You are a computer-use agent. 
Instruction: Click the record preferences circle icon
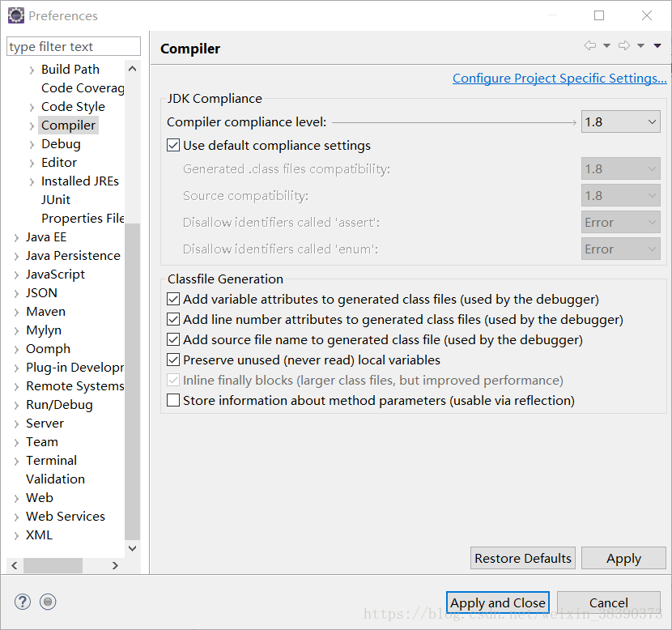[x=48, y=602]
